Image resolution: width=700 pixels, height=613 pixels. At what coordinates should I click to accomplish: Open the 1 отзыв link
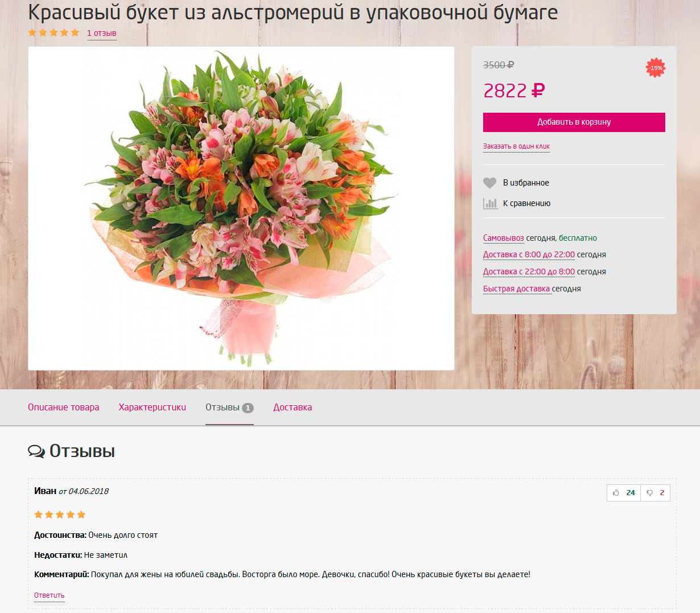pos(102,33)
